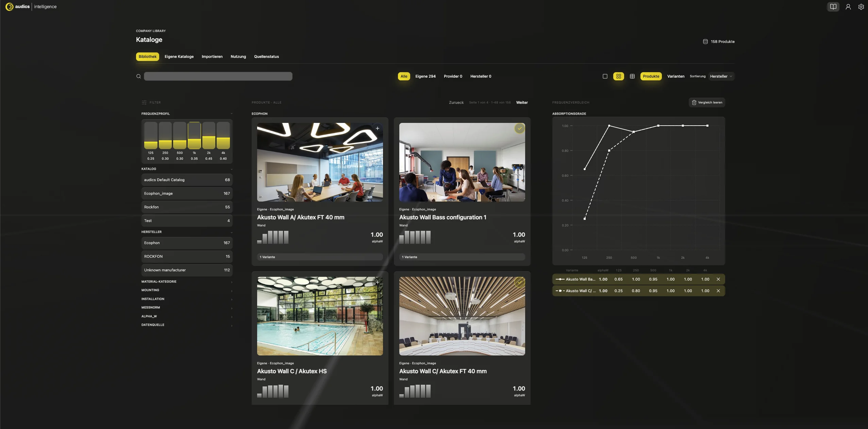The width and height of the screenshot is (868, 429).
Task: Open Akusto Wall C / Akutex HS pool image
Action: coord(320,316)
